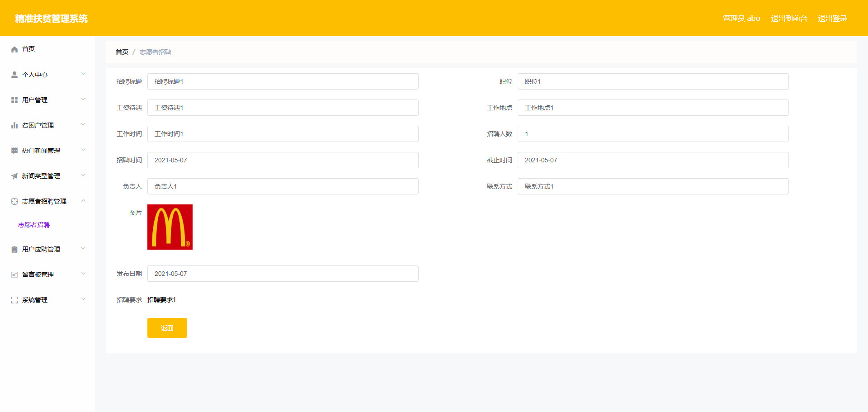Click the 联系方式 input field

pyautogui.click(x=653, y=186)
